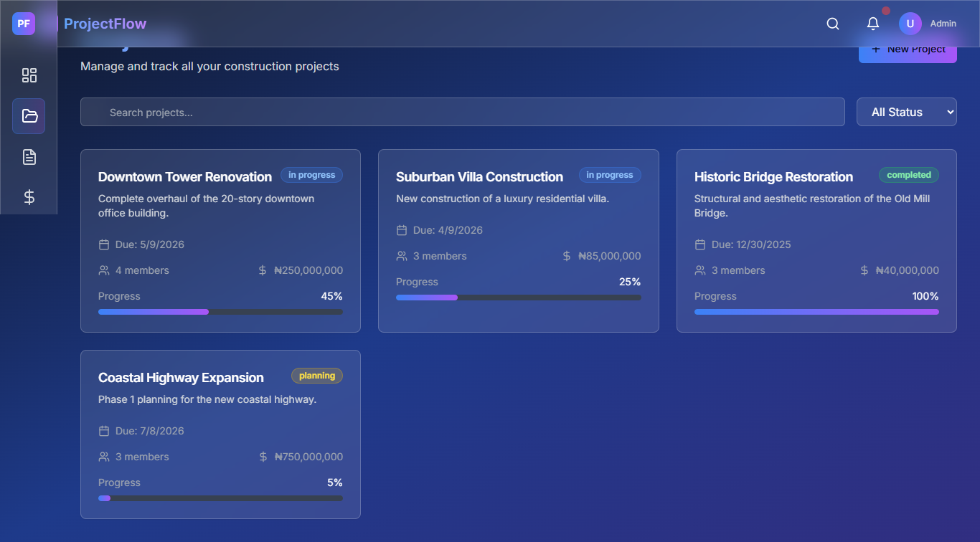The width and height of the screenshot is (980, 542).
Task: Click the calendar icon beside Due 4/9/2026
Action: tap(402, 230)
